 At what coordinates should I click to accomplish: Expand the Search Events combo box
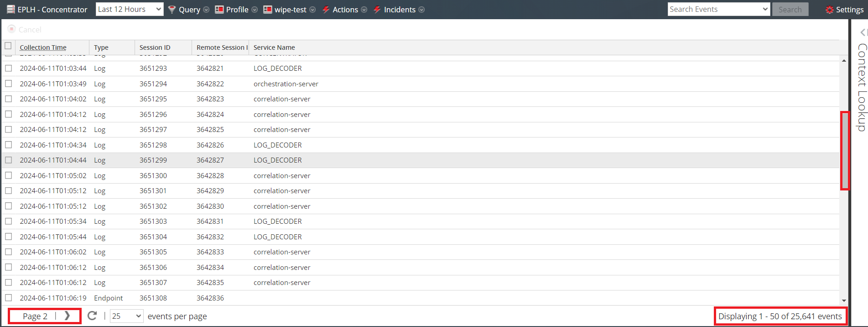coord(765,9)
